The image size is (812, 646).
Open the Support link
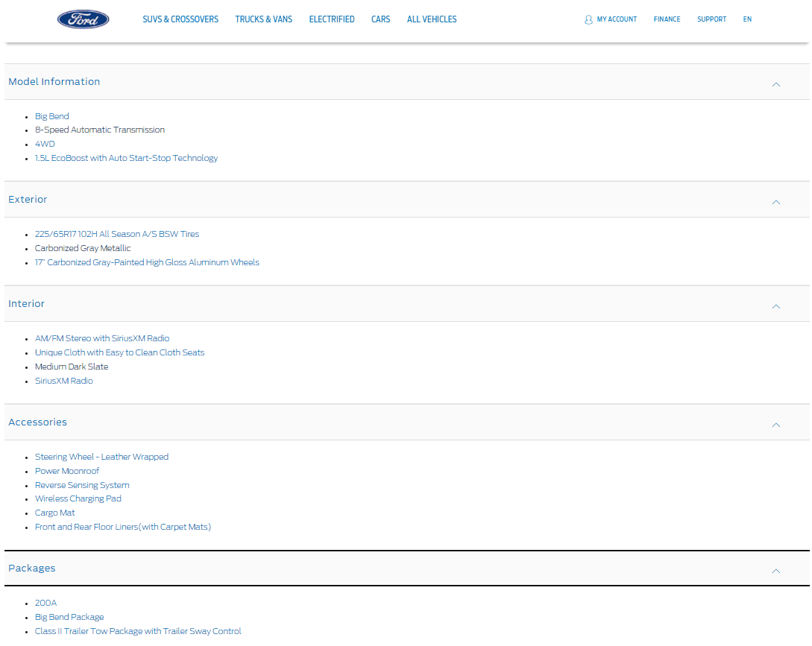click(x=711, y=19)
